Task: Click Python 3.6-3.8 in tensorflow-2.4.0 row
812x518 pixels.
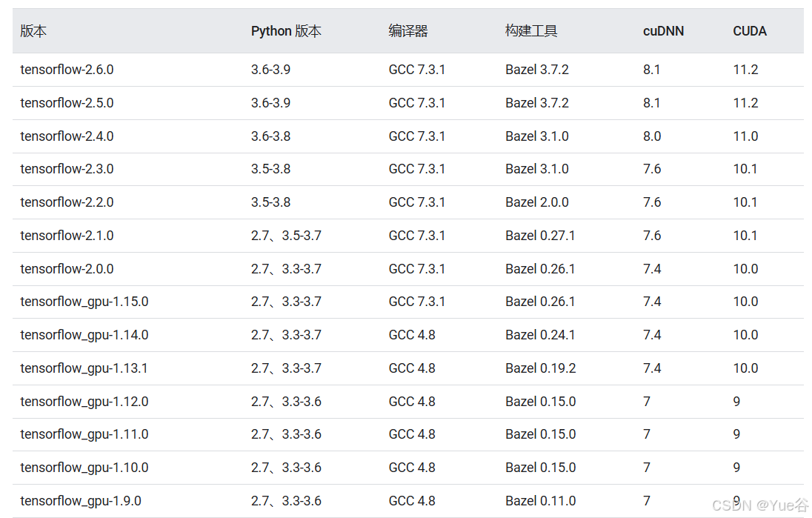Action: [271, 136]
